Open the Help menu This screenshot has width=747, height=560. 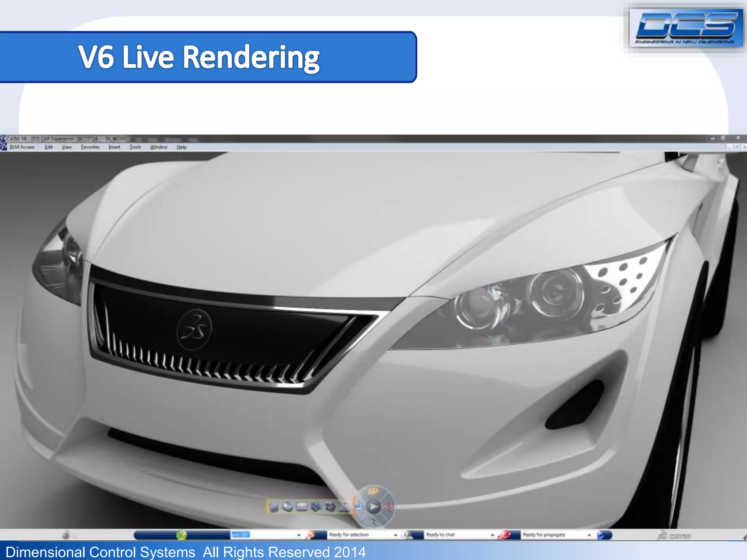pyautogui.click(x=181, y=147)
